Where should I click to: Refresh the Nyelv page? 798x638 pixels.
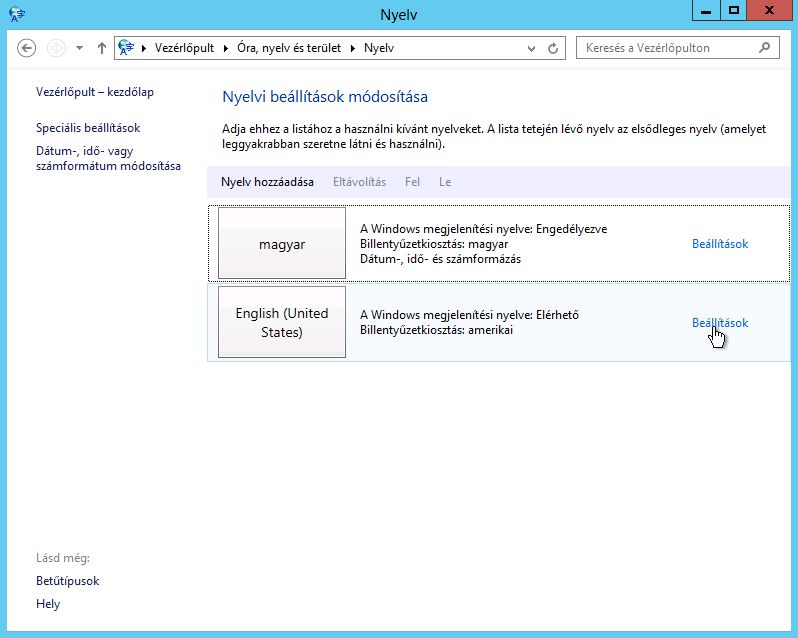(x=555, y=48)
